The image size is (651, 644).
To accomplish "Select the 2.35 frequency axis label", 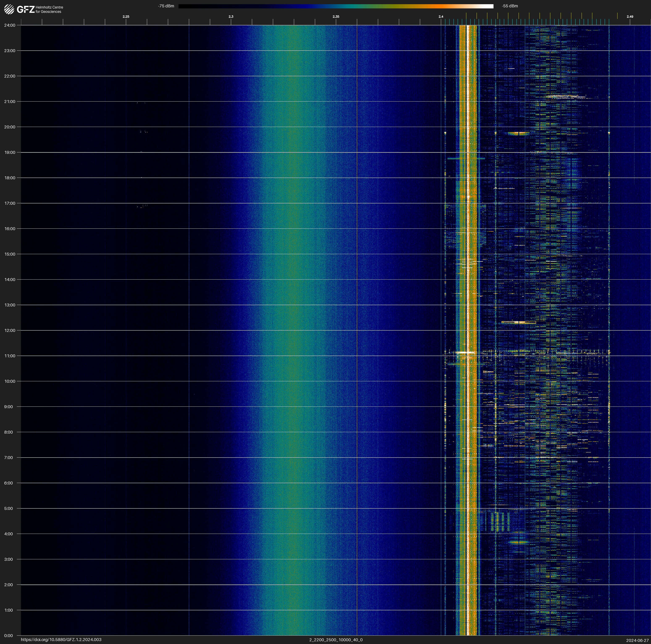I will coord(336,17).
